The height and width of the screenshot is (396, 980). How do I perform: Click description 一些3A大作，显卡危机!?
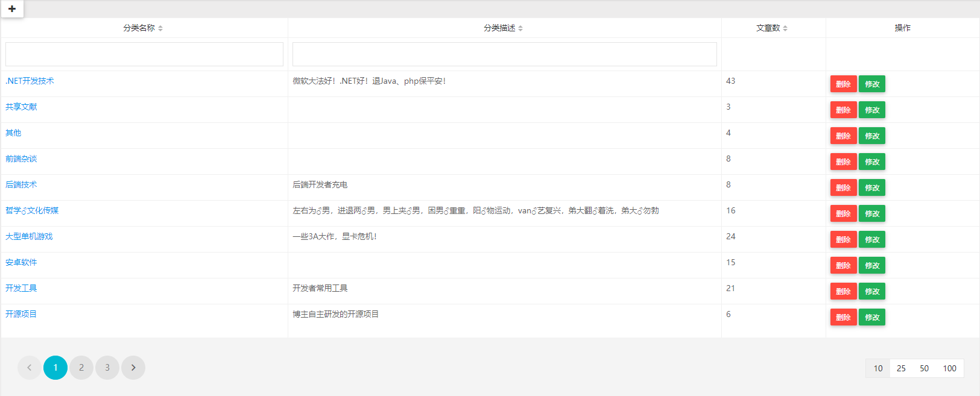pyautogui.click(x=335, y=236)
